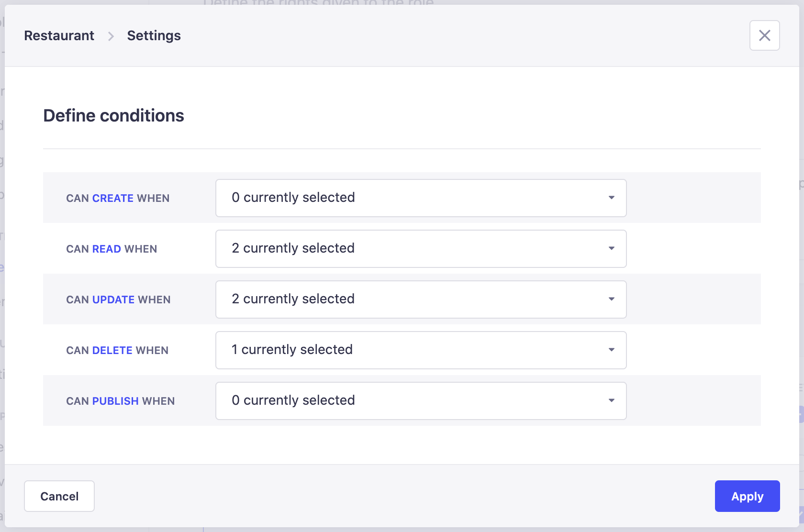Select Settings in the breadcrumb
Image resolution: width=804 pixels, height=532 pixels.
point(154,35)
